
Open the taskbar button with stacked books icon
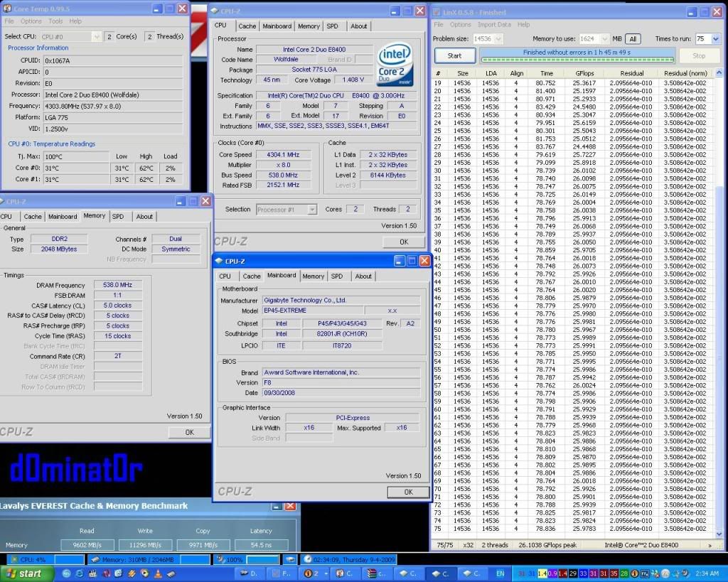[x=378, y=573]
